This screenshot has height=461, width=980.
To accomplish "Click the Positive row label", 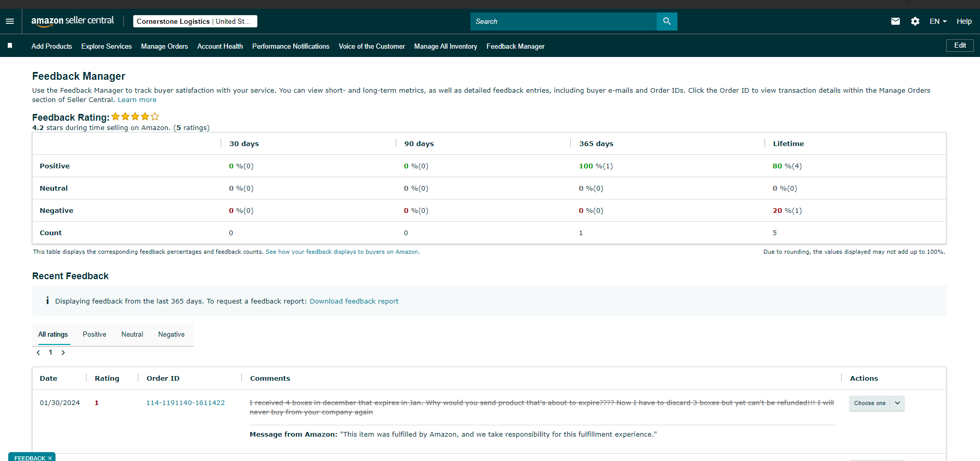I will [x=54, y=166].
